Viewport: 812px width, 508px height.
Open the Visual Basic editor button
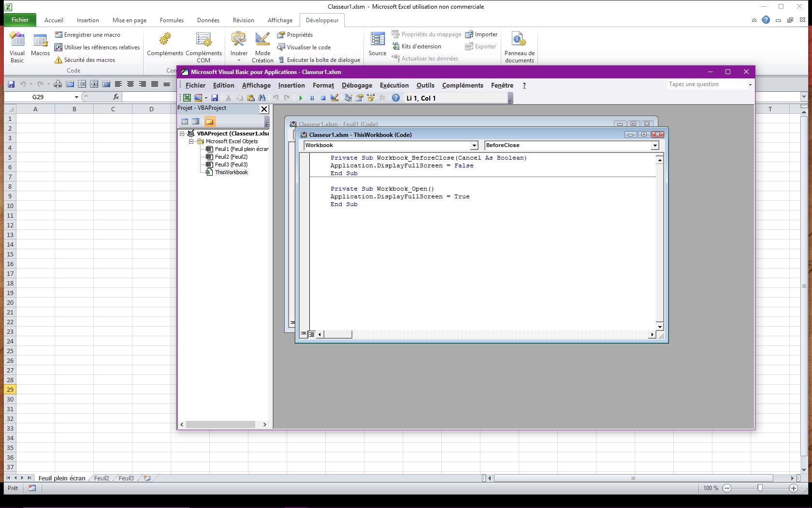pyautogui.click(x=17, y=47)
